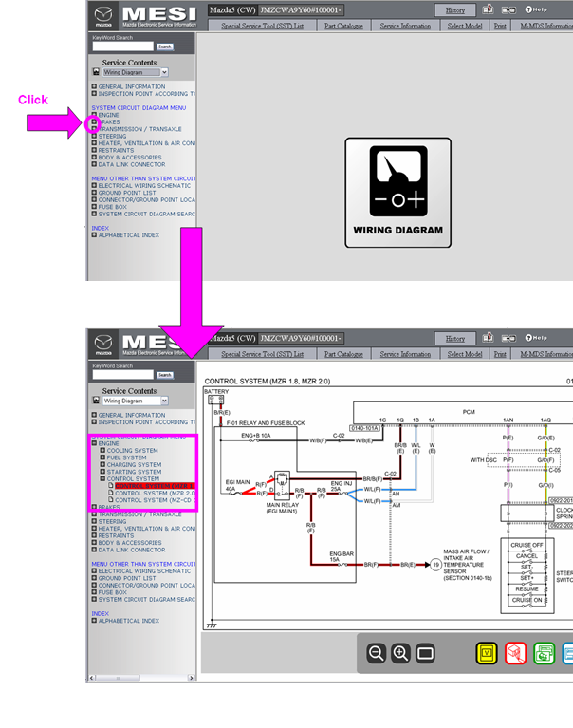
Task: Click the BATTERY label in the diagram
Action: [216, 391]
